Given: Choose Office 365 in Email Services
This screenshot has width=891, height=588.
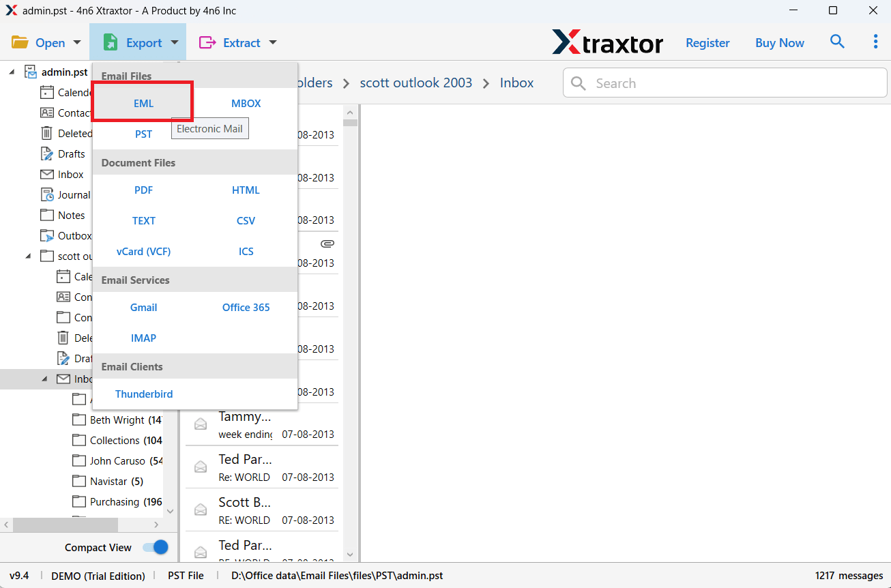Looking at the screenshot, I should click(x=246, y=308).
